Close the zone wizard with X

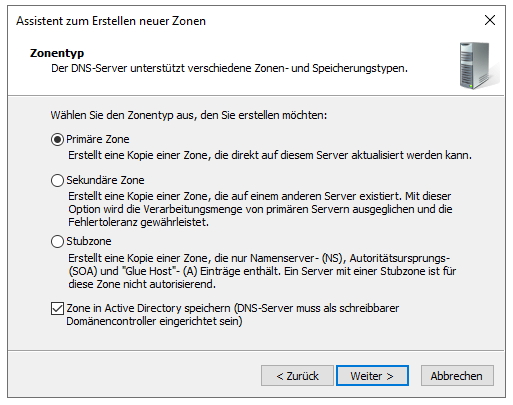[x=490, y=20]
